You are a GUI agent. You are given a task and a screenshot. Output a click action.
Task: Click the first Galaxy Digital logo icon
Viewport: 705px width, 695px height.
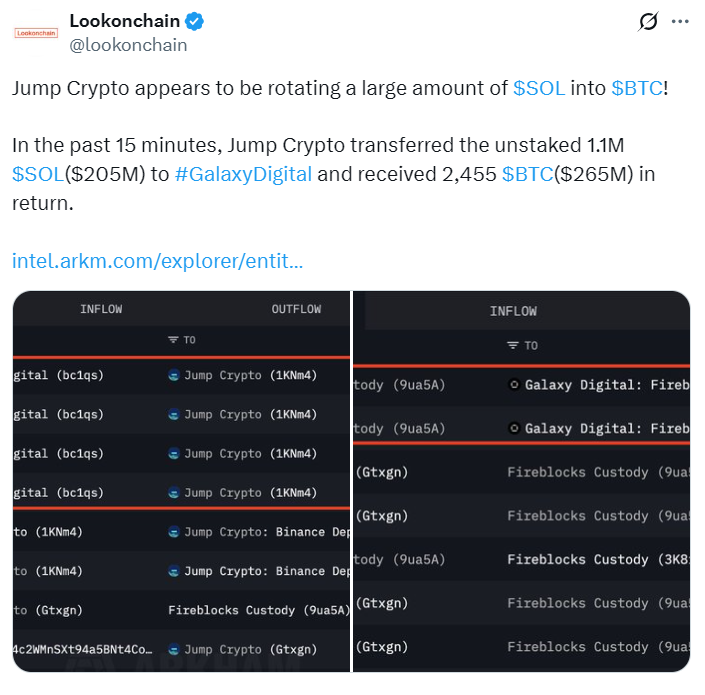pos(514,385)
